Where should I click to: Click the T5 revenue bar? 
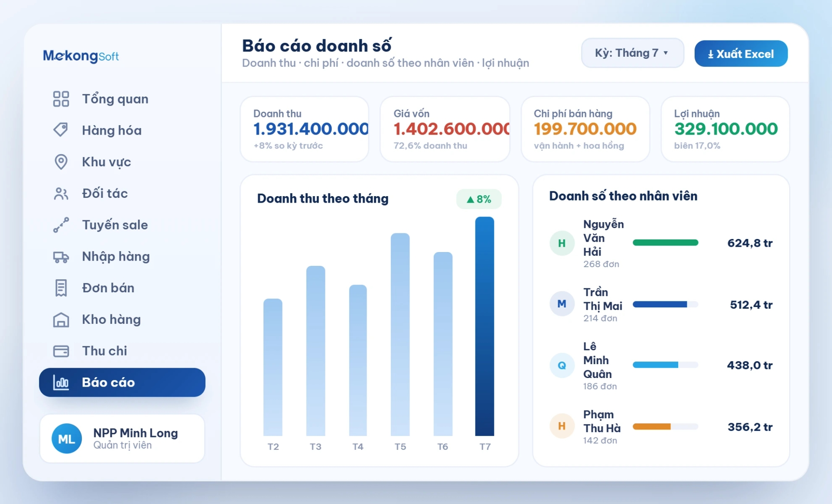coord(400,334)
